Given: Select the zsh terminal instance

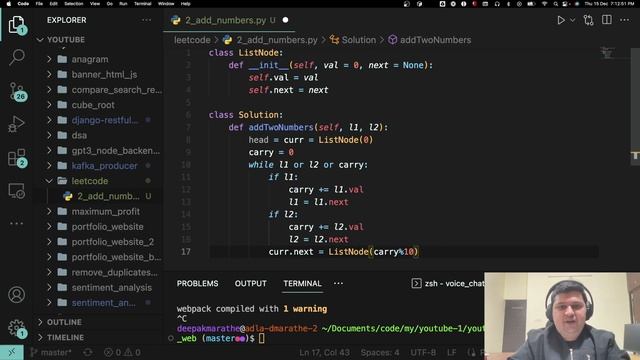Looking at the screenshot, I should [448, 283].
